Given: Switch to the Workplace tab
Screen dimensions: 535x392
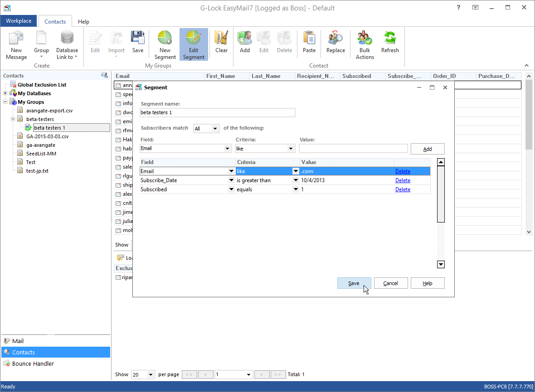Looking at the screenshot, I should (x=19, y=21).
